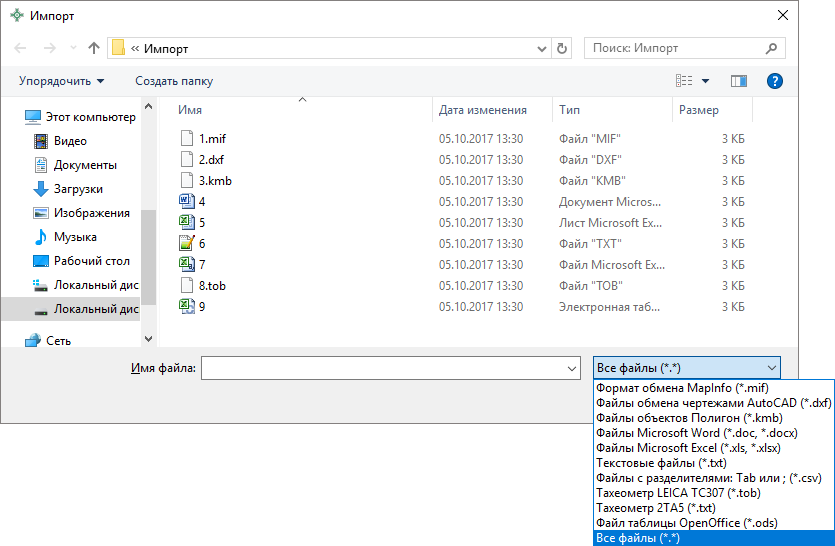Open the Упорядочить menu button
The height and width of the screenshot is (546, 835).
[61, 81]
